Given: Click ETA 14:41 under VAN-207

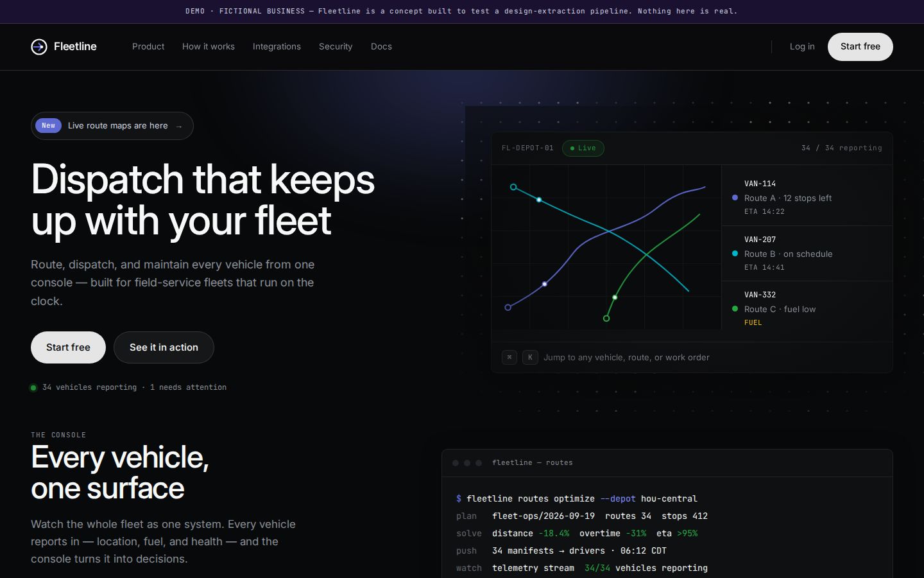Looking at the screenshot, I should [x=764, y=267].
